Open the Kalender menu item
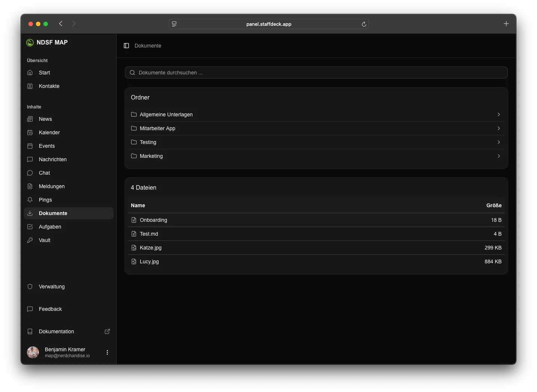Image resolution: width=537 pixels, height=392 pixels. (x=68, y=132)
